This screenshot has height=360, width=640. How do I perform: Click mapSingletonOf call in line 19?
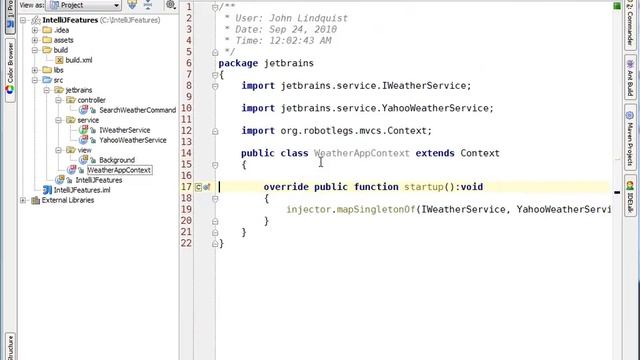376,209
